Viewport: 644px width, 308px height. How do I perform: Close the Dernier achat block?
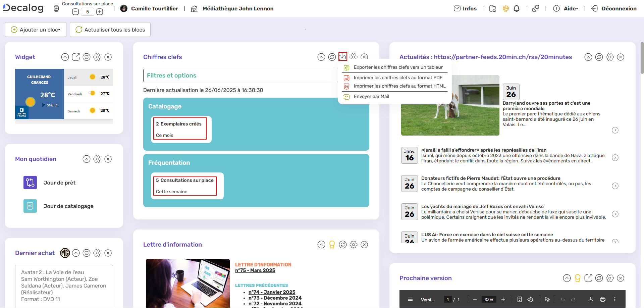tap(108, 253)
